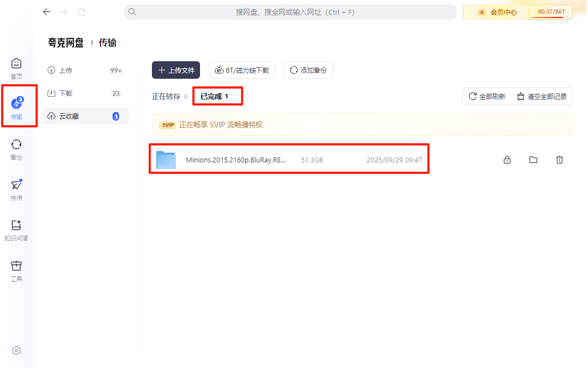This screenshot has height=368, width=588.
Task: Click the search bar input field
Action: click(x=290, y=12)
